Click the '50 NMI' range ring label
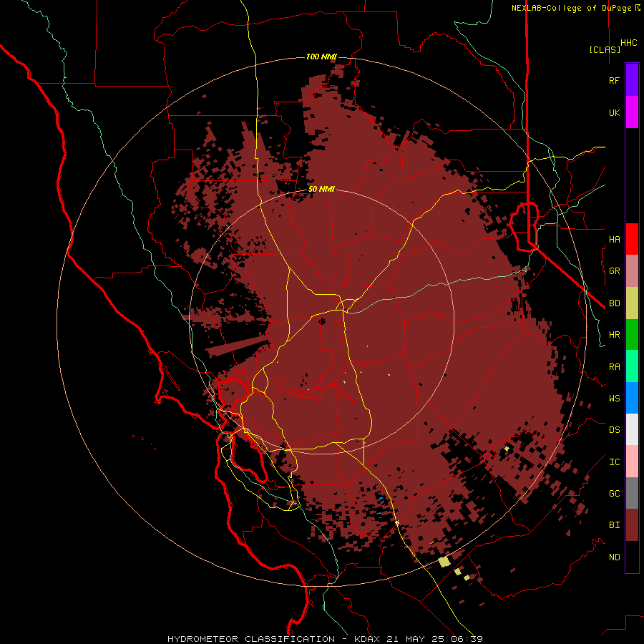 coord(321,189)
